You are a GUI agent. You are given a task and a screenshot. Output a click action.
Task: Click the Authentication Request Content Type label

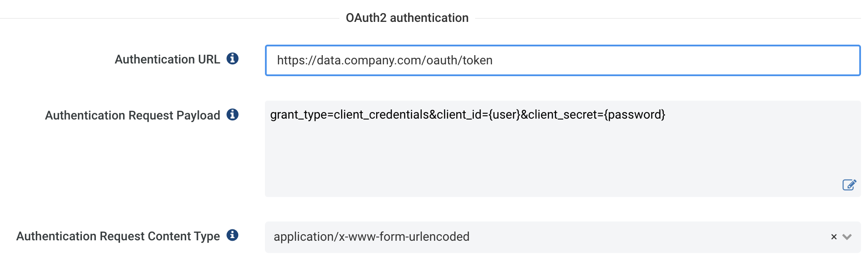coord(118,236)
